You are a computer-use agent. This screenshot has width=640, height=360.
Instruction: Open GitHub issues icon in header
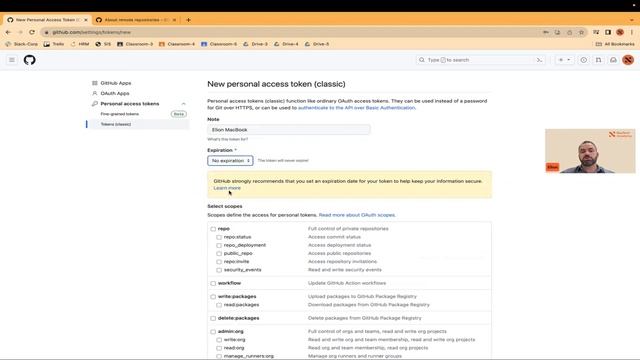(x=584, y=60)
